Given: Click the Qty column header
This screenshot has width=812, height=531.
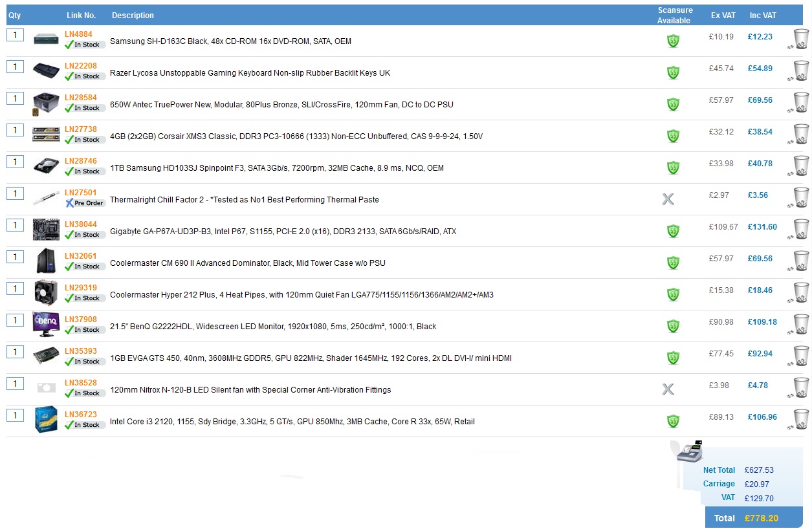Looking at the screenshot, I should (14, 16).
